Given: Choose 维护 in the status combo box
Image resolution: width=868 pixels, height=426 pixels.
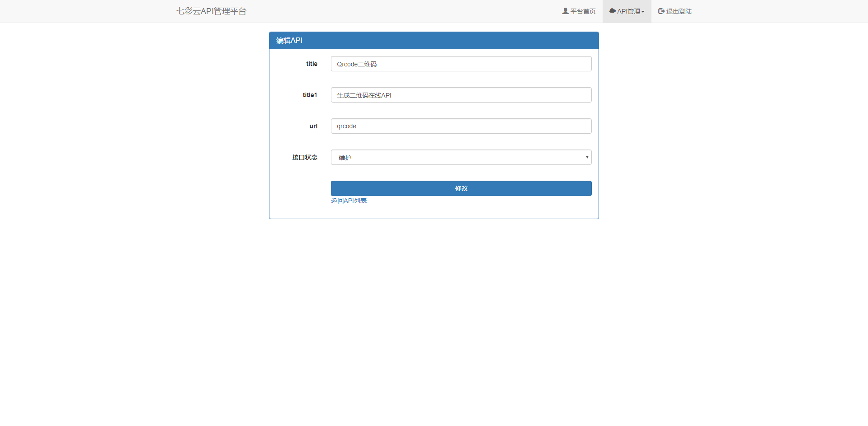Looking at the screenshot, I should (x=461, y=157).
